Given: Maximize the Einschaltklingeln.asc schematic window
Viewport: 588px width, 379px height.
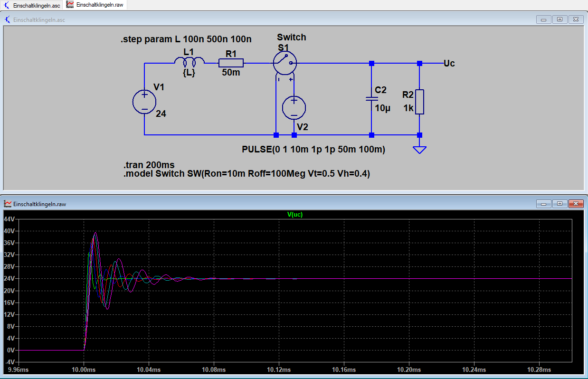Looking at the screenshot, I should [x=560, y=19].
